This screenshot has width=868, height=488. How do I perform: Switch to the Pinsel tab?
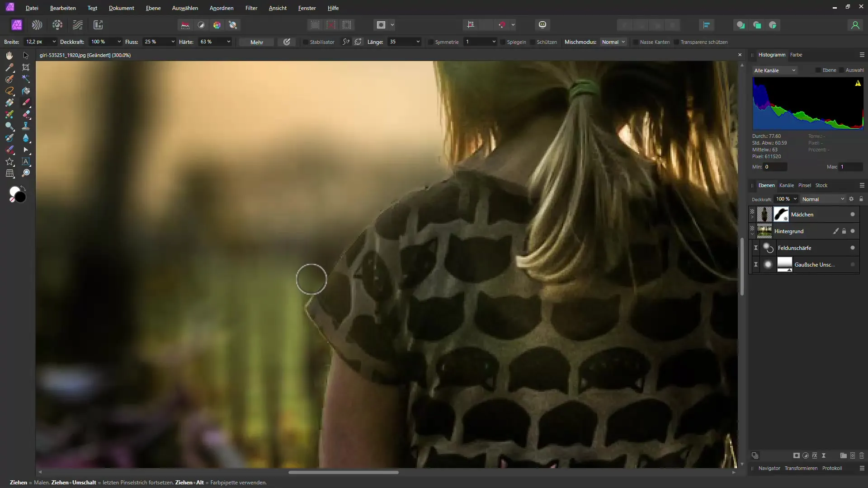804,185
